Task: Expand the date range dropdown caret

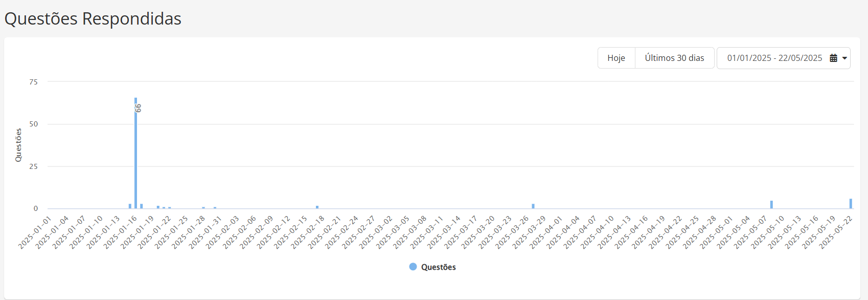Action: tap(844, 58)
